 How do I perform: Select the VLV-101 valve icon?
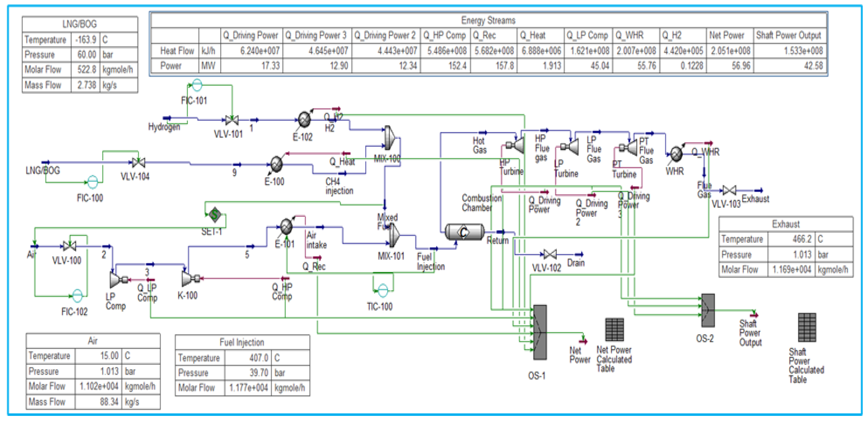[x=232, y=120]
